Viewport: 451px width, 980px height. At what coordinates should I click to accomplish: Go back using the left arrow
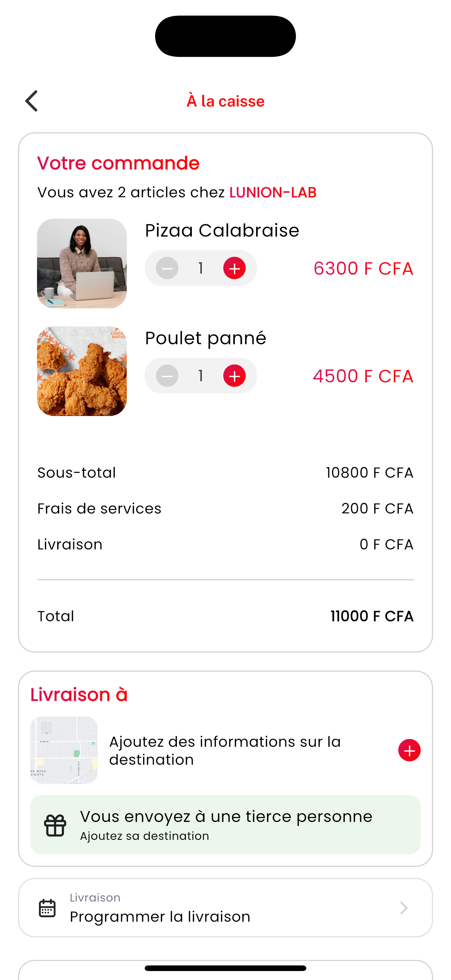[x=31, y=101]
